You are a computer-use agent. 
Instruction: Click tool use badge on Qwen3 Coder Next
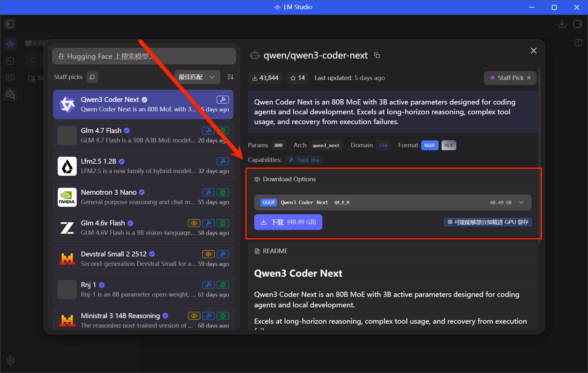[223, 100]
